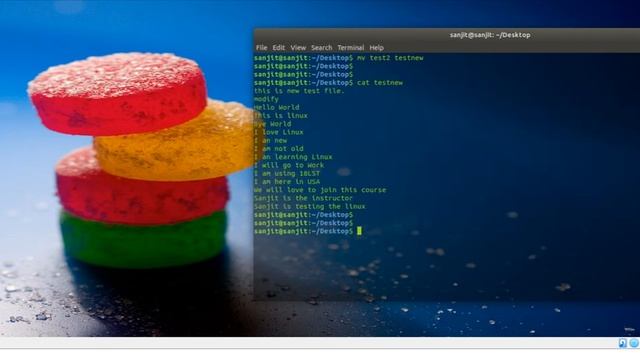Click the line 'I will go to Work'
Screen dimensions: 640x360
pyautogui.click(x=289, y=165)
